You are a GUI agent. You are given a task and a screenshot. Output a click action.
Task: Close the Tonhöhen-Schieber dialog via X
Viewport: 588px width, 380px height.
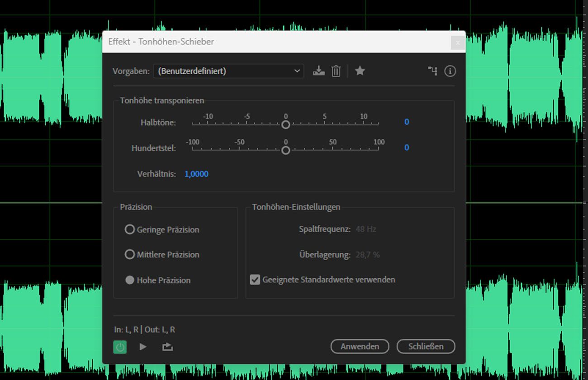458,43
